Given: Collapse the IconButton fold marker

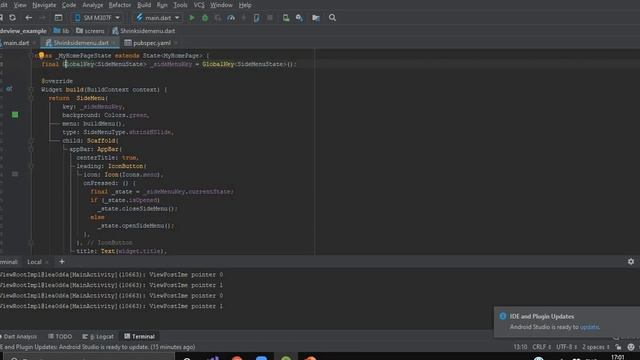Looking at the screenshot, I should pyautogui.click(x=31, y=166).
